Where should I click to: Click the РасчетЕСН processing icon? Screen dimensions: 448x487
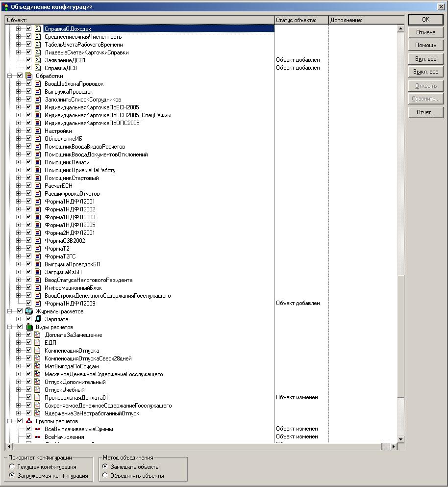[38, 186]
